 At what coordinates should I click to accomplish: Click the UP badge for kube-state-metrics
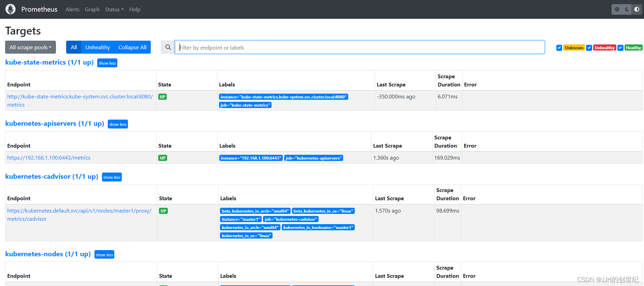pos(162,97)
